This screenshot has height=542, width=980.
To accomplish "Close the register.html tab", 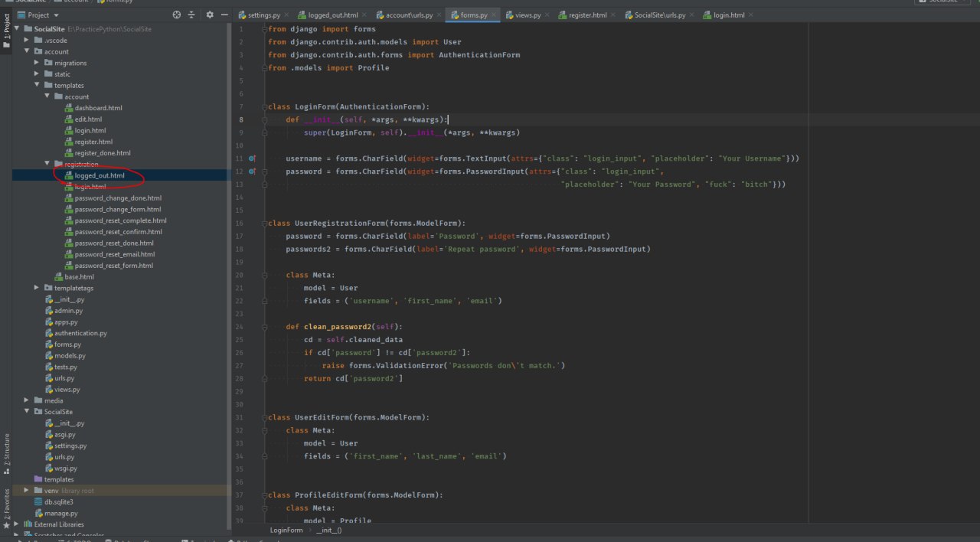I will 614,15.
